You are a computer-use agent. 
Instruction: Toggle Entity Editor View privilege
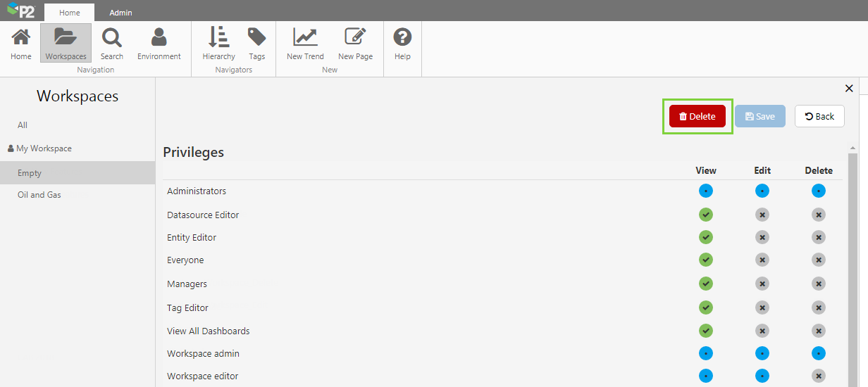click(x=706, y=237)
